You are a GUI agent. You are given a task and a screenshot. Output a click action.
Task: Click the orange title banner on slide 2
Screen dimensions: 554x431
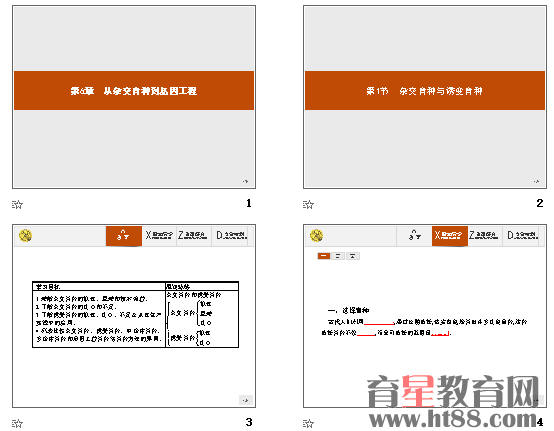click(425, 90)
